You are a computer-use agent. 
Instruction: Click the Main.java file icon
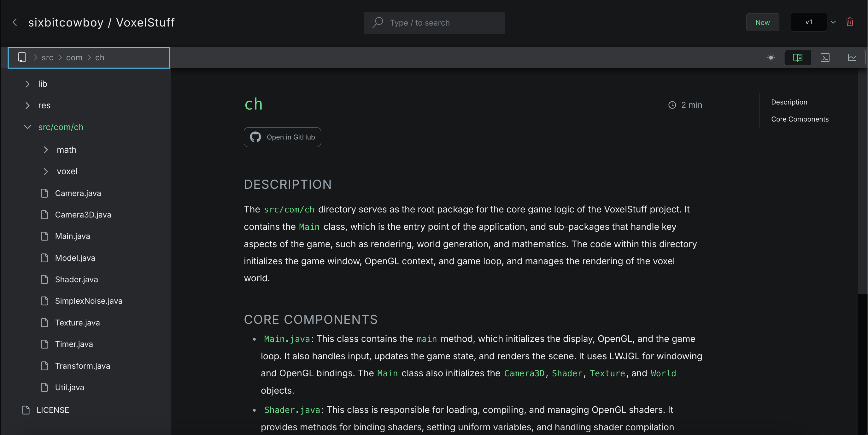44,236
